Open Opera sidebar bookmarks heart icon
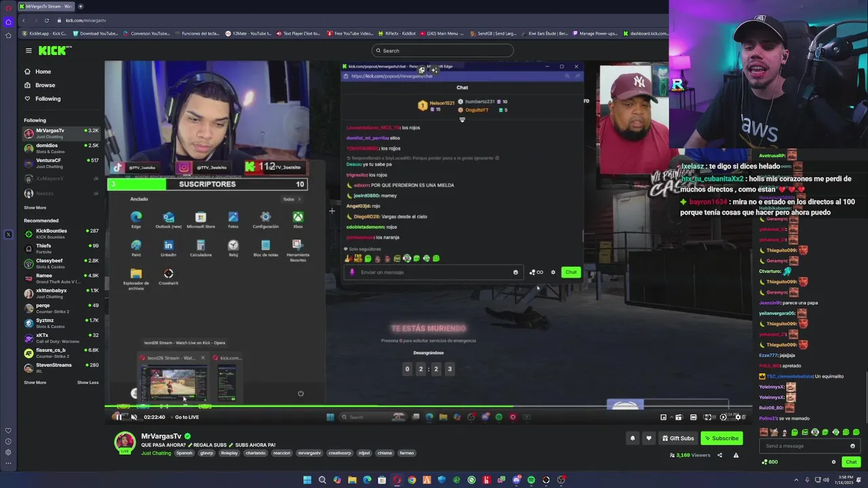868x488 pixels. 8,430
